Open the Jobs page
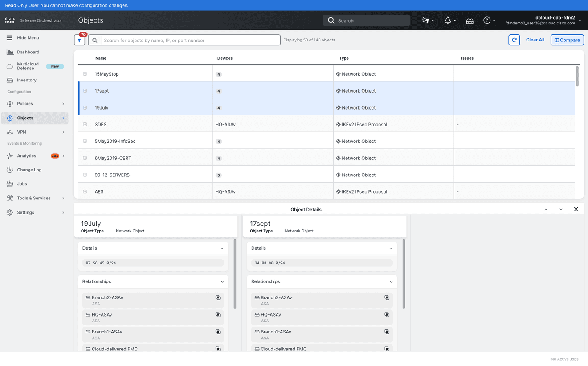The height and width of the screenshot is (366, 588). 22,184
